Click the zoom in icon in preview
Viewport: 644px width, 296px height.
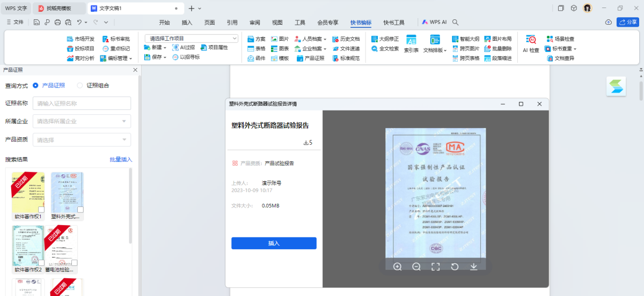pyautogui.click(x=397, y=267)
